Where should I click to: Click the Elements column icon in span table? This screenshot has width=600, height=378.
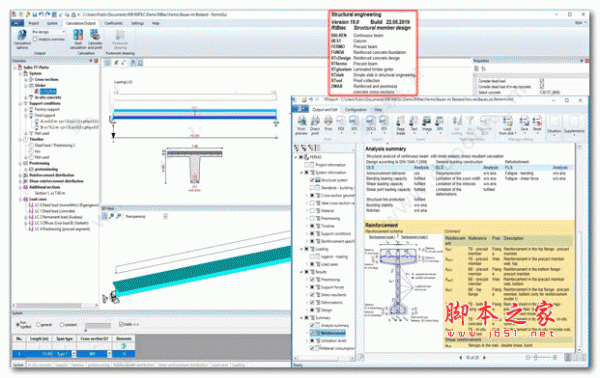(124, 346)
